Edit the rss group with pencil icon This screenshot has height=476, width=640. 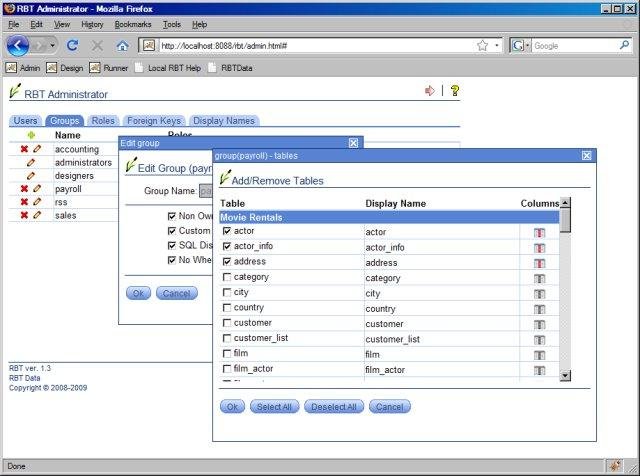(x=37, y=202)
